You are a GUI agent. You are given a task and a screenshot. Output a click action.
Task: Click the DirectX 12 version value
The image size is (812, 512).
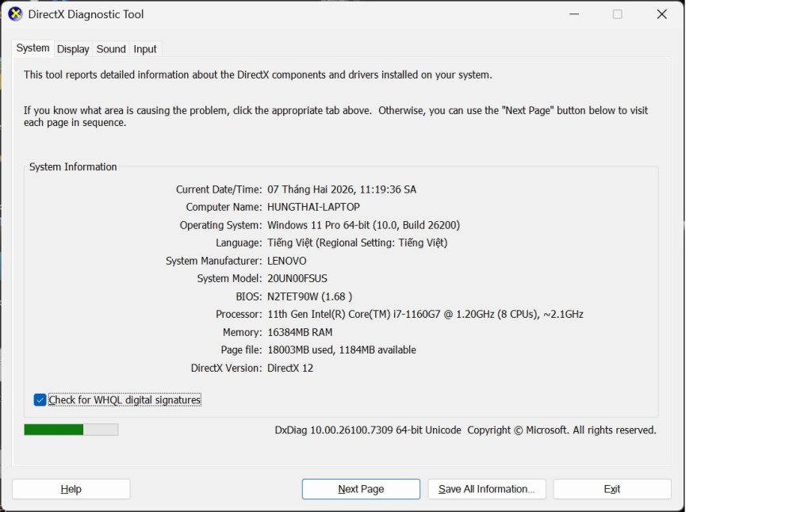click(290, 368)
